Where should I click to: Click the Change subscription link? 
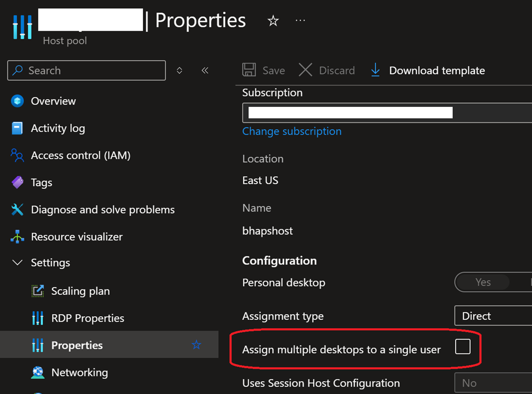tap(291, 131)
